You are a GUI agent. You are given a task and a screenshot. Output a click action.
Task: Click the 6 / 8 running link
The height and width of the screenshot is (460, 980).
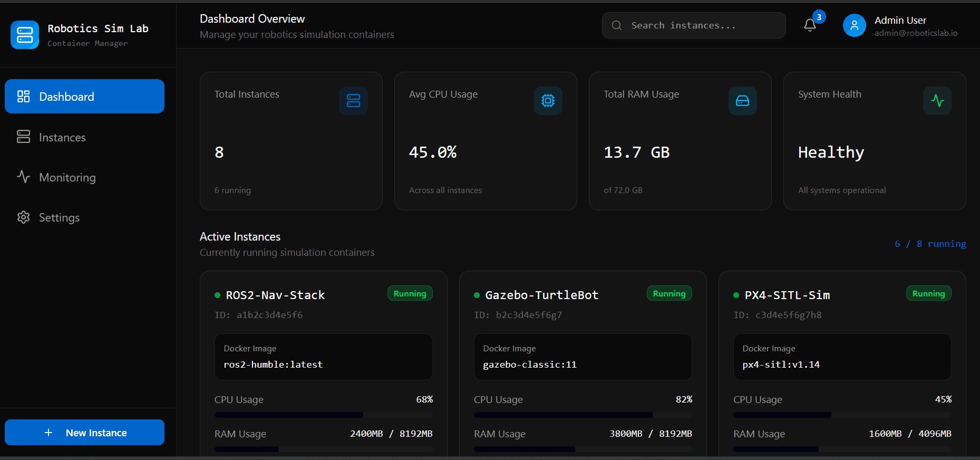coord(930,244)
